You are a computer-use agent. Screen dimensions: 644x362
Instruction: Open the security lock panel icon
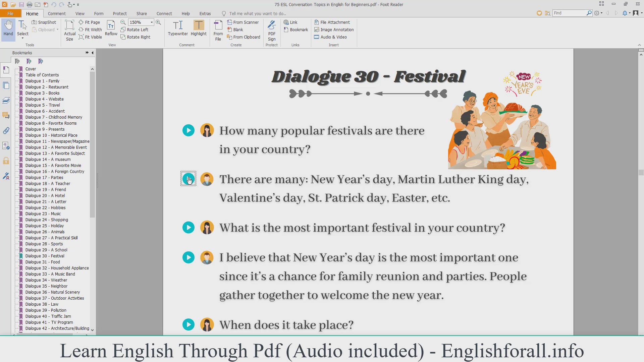click(x=6, y=161)
